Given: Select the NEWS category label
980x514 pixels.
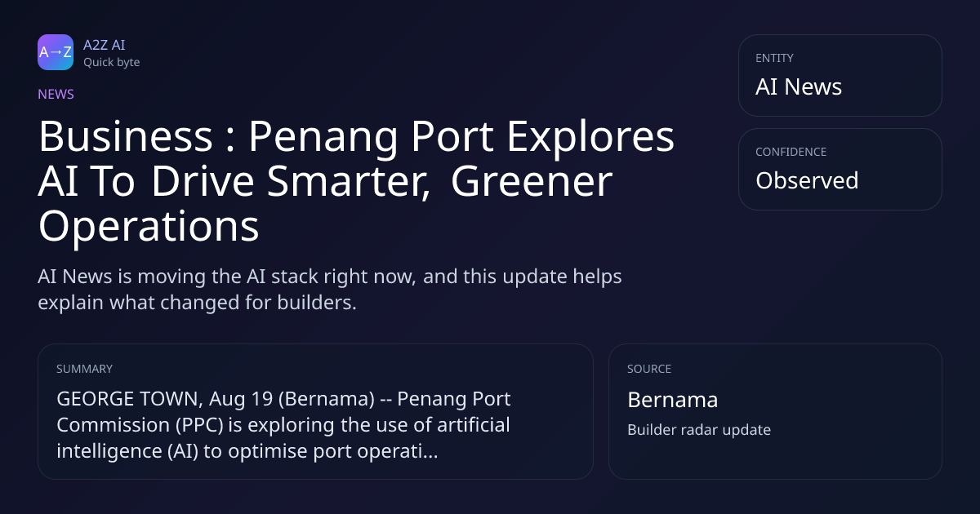Looking at the screenshot, I should (56, 94).
